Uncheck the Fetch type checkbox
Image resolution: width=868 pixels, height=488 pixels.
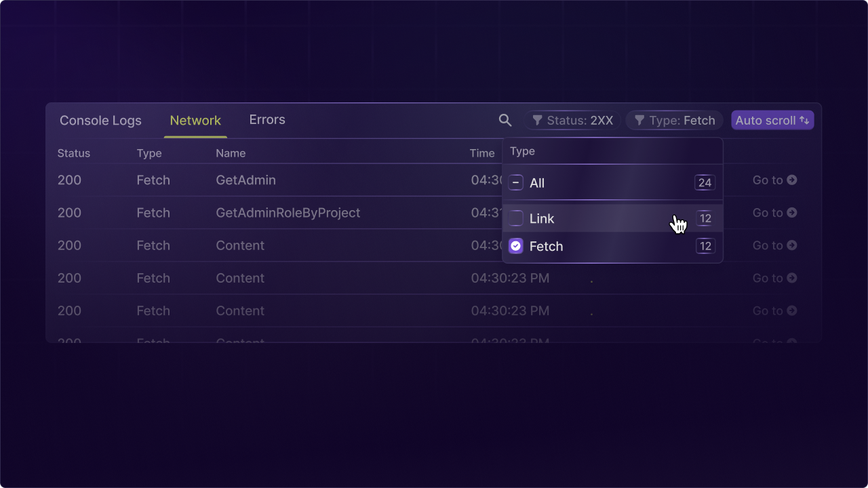(x=515, y=246)
